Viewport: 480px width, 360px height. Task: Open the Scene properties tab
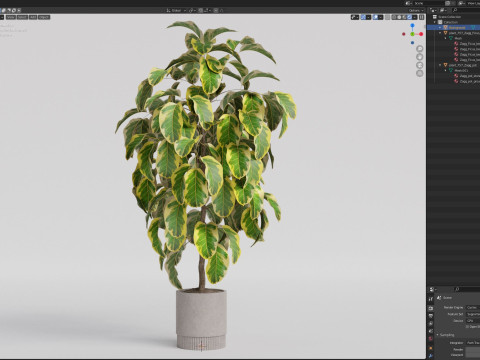tap(431, 331)
